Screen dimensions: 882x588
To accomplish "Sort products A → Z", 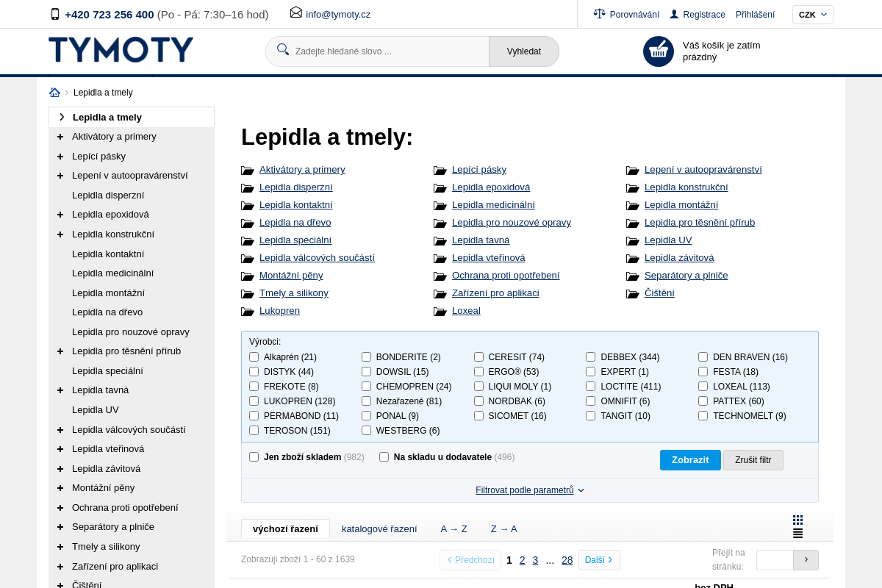I will [x=453, y=528].
